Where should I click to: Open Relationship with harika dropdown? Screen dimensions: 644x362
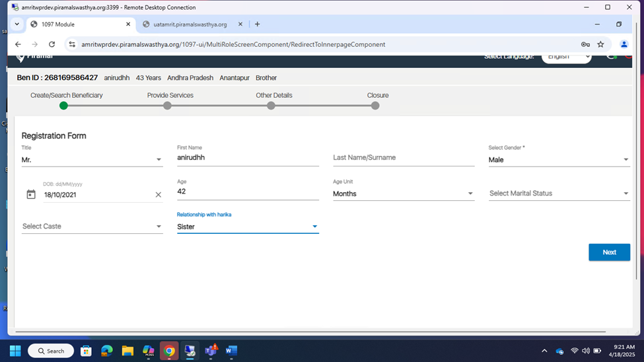[x=248, y=227]
